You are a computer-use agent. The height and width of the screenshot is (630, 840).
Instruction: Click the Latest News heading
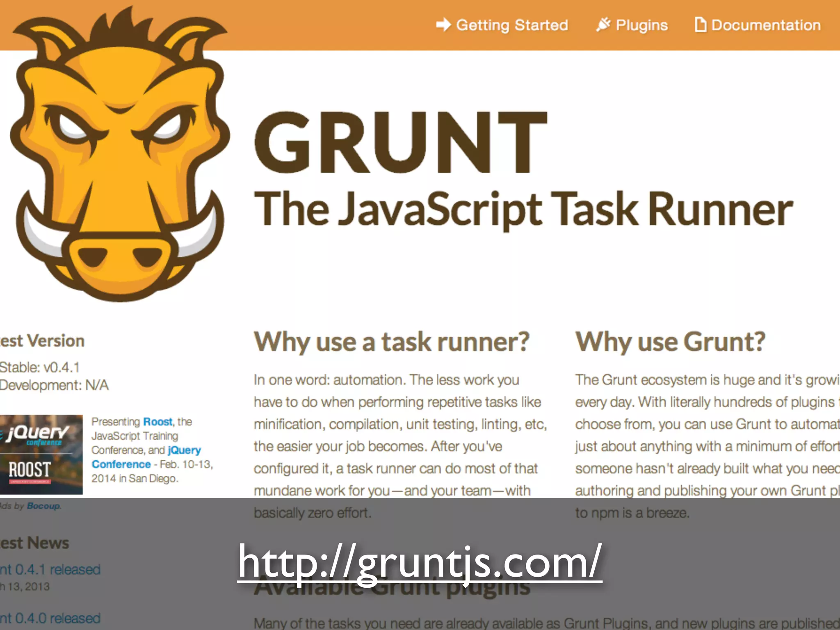(x=34, y=543)
